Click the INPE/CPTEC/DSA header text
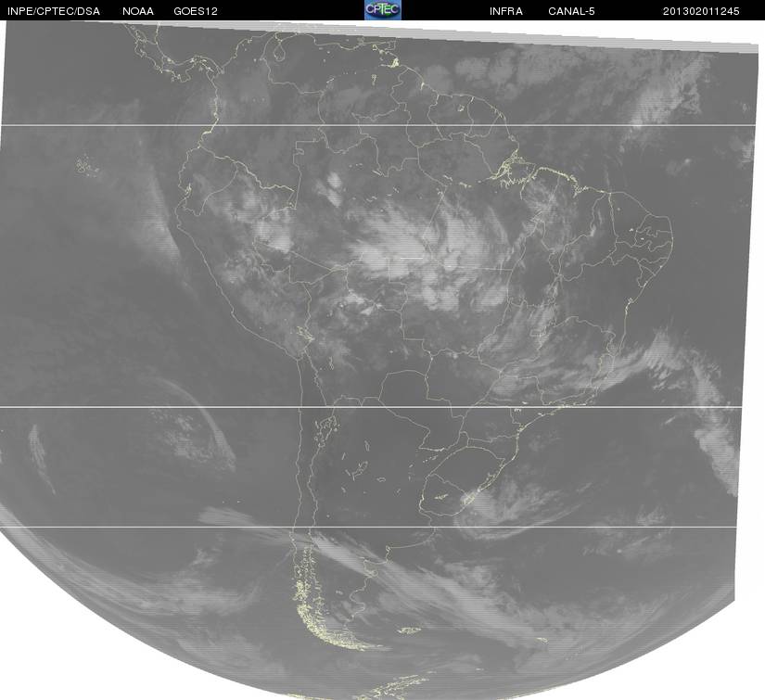765x700 pixels. pyautogui.click(x=54, y=11)
